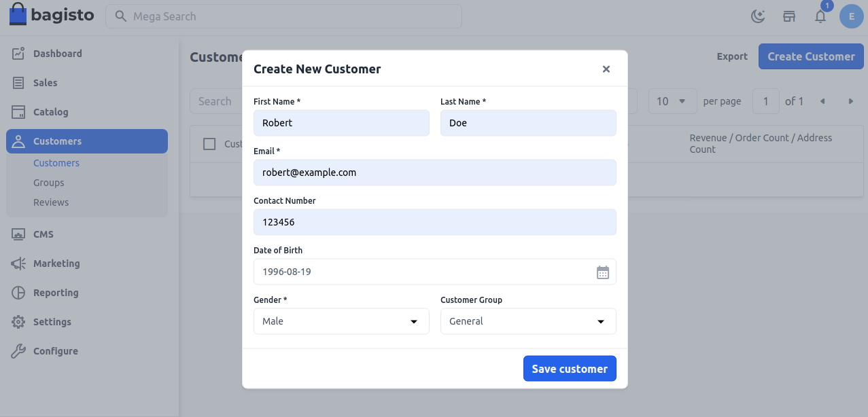This screenshot has width=868, height=417.
Task: Dismiss the Create New Customer modal
Action: [x=606, y=69]
